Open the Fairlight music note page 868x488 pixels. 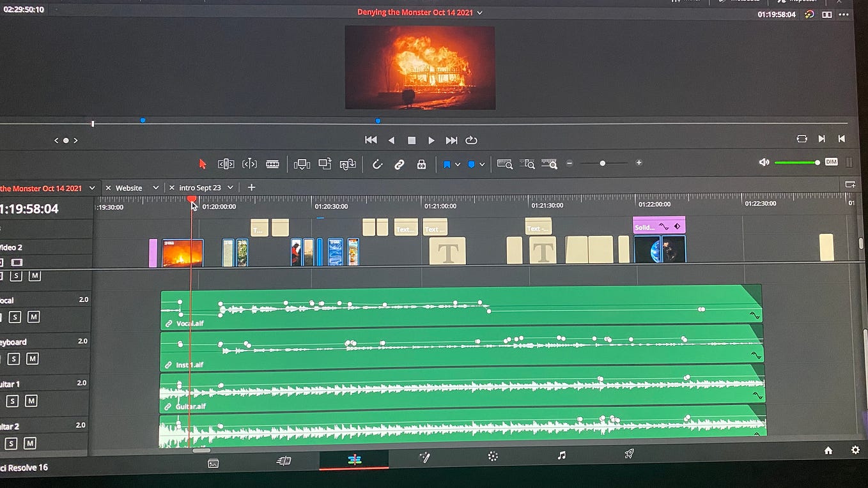(561, 455)
